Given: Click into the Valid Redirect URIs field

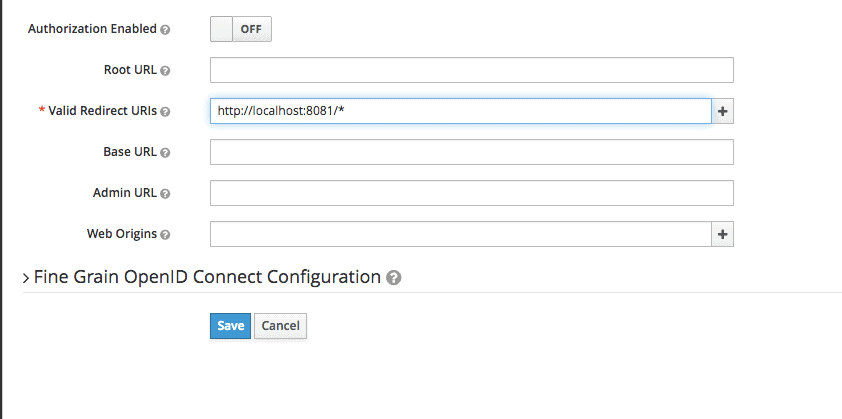Looking at the screenshot, I should point(461,111).
